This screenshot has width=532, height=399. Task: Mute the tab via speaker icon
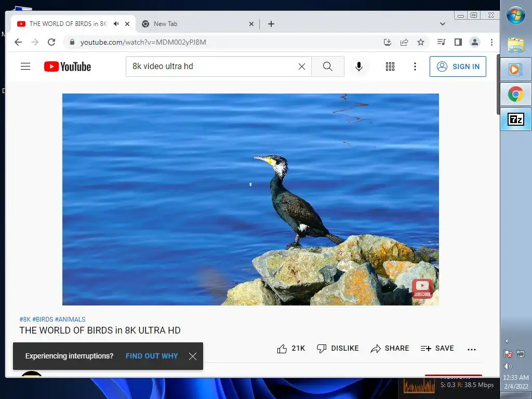click(x=116, y=24)
